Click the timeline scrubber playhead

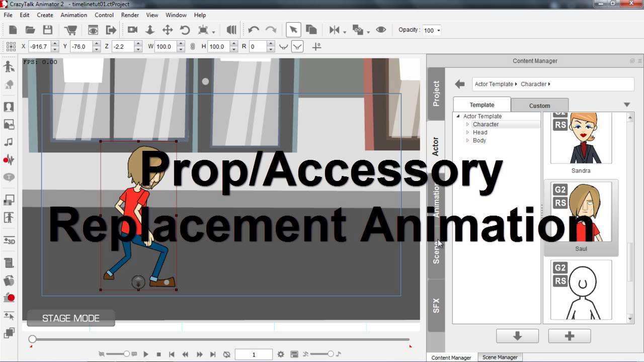(32, 339)
